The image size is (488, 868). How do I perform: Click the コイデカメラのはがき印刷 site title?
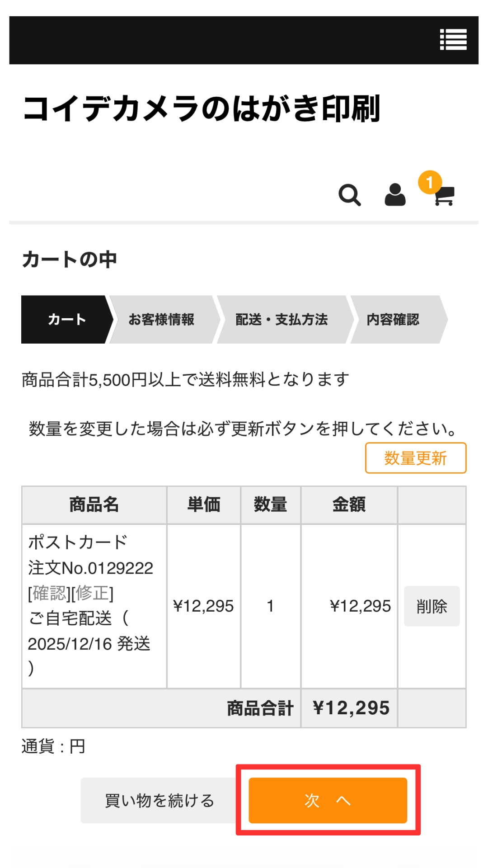pos(202,109)
